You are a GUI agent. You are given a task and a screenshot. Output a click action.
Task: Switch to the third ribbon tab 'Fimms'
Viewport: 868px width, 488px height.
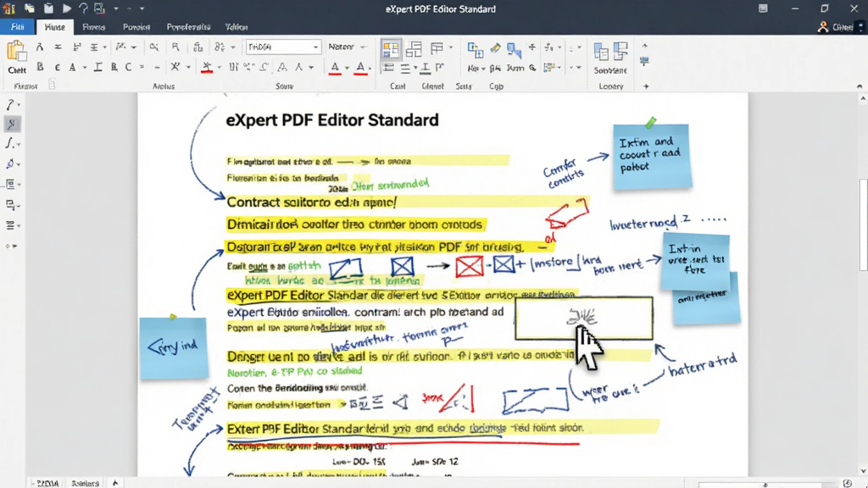pos(93,26)
